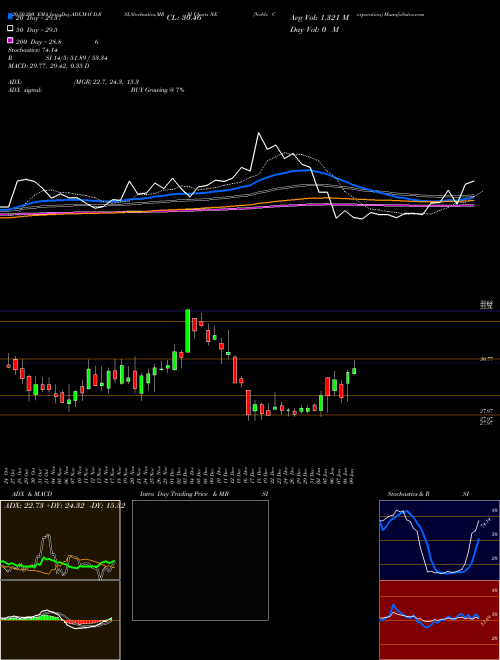The width and height of the screenshot is (500, 660).
Task: Click the last green candlestick on the chart
Action: click(354, 371)
